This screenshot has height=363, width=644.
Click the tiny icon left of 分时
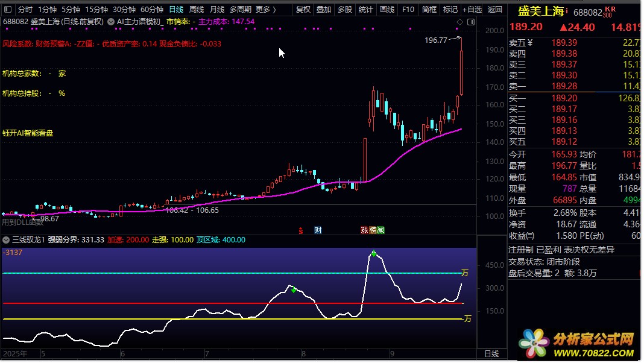[x=9, y=10]
